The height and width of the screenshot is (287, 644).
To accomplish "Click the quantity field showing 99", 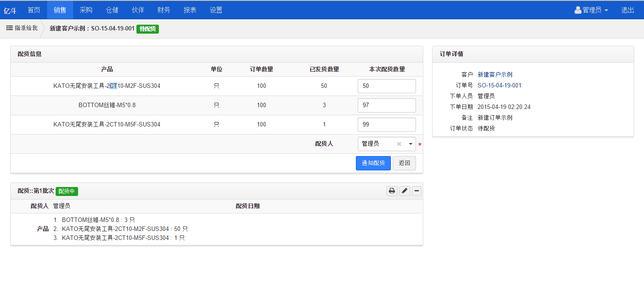I will tap(386, 125).
